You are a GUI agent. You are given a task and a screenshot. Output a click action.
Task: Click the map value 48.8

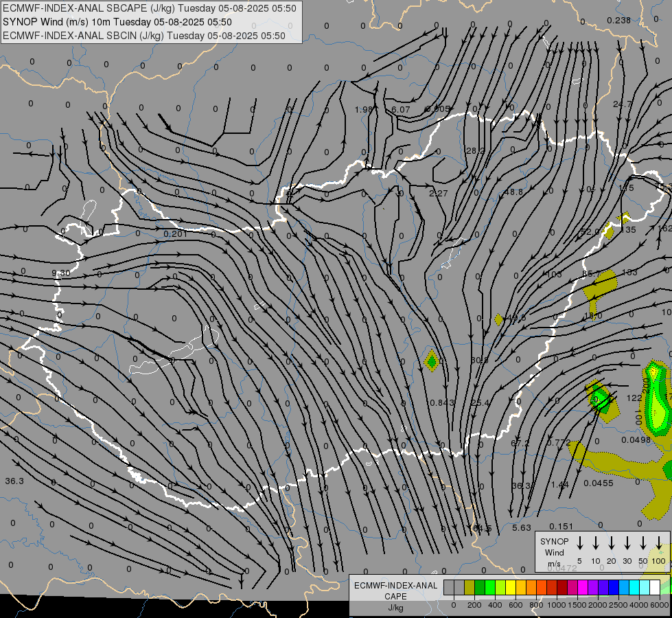point(513,192)
